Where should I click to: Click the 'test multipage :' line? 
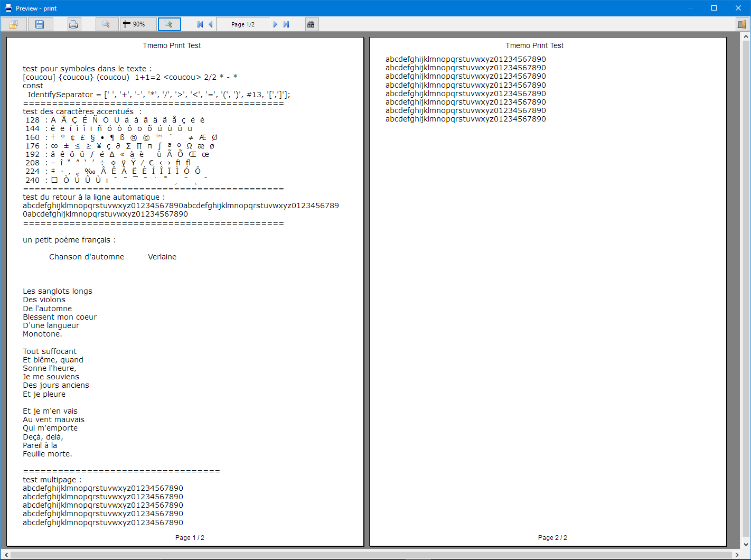coord(52,480)
